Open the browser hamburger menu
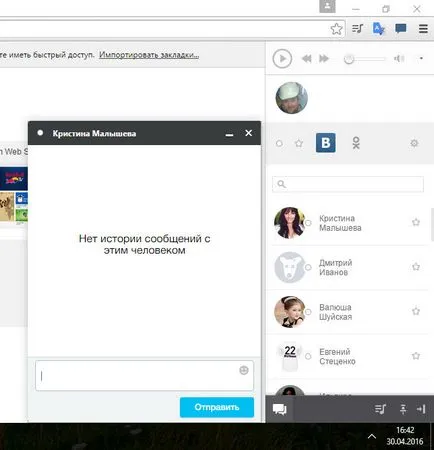 pyautogui.click(x=423, y=29)
